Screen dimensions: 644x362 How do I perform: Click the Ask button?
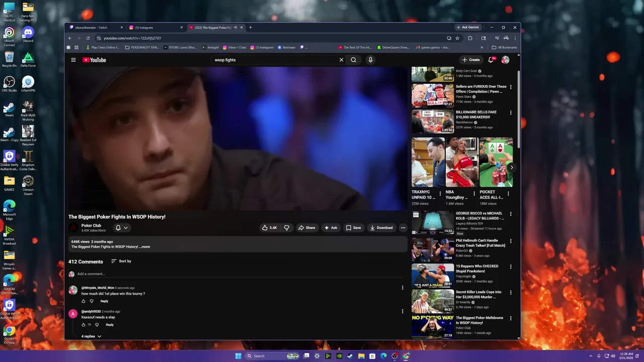click(331, 228)
